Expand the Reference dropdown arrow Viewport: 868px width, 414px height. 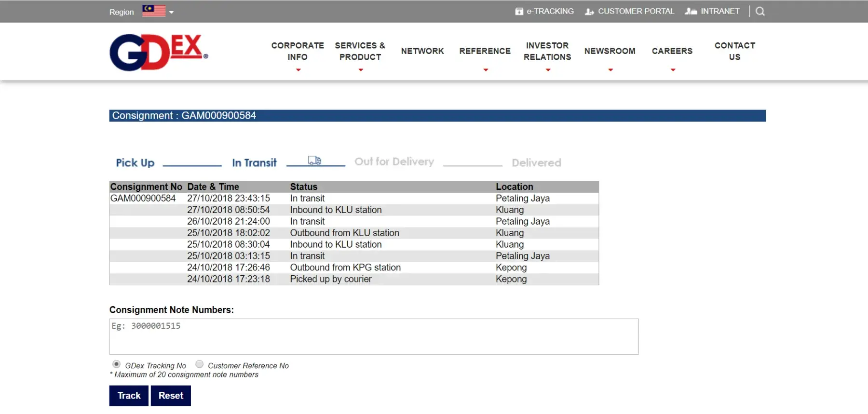click(x=486, y=70)
